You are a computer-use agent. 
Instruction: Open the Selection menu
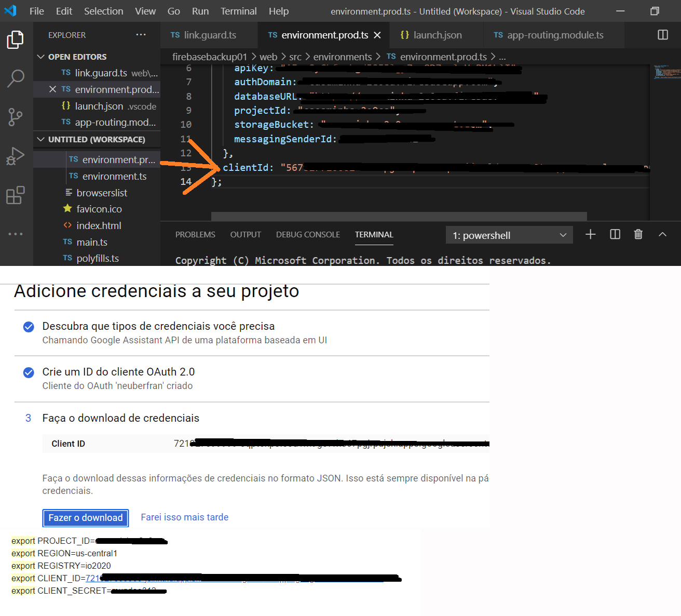click(104, 11)
